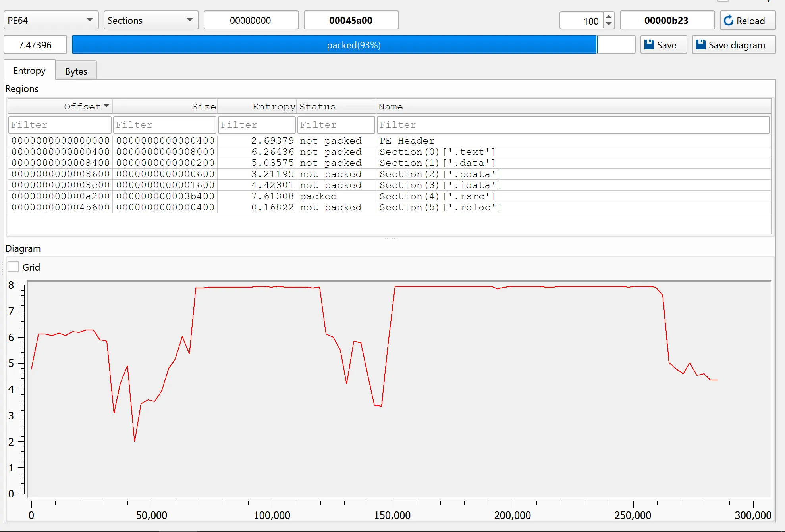Focus the Name column filter field
Viewport: 785px width, 532px height.
coord(573,125)
